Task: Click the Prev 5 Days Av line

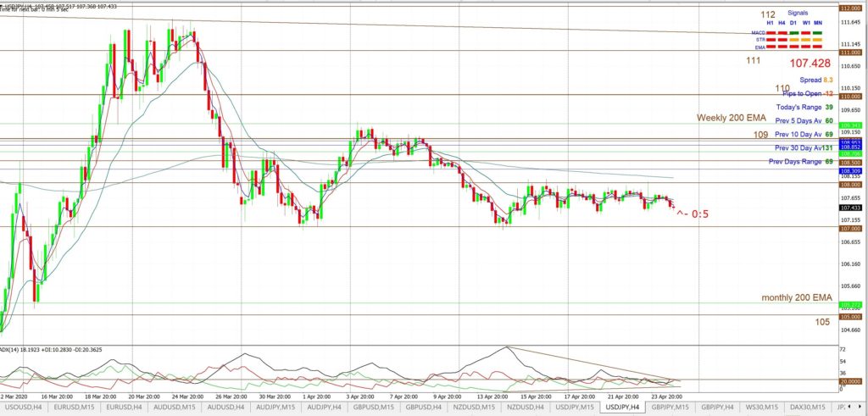Action: pyautogui.click(x=804, y=120)
